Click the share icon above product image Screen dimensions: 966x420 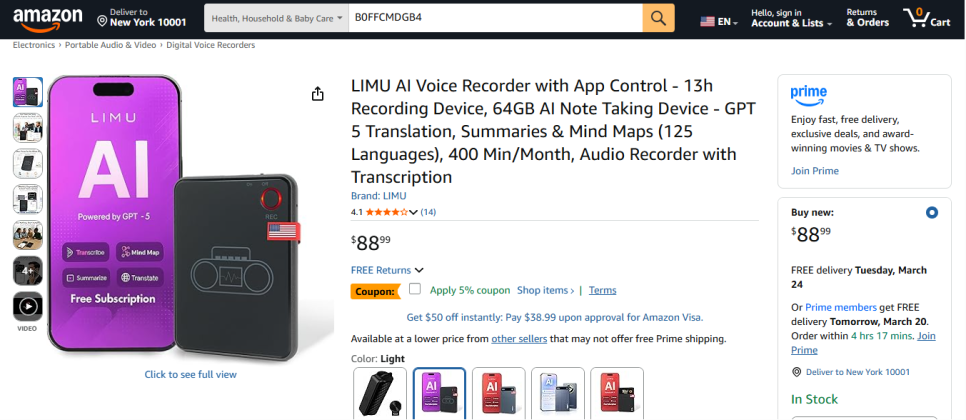(318, 94)
